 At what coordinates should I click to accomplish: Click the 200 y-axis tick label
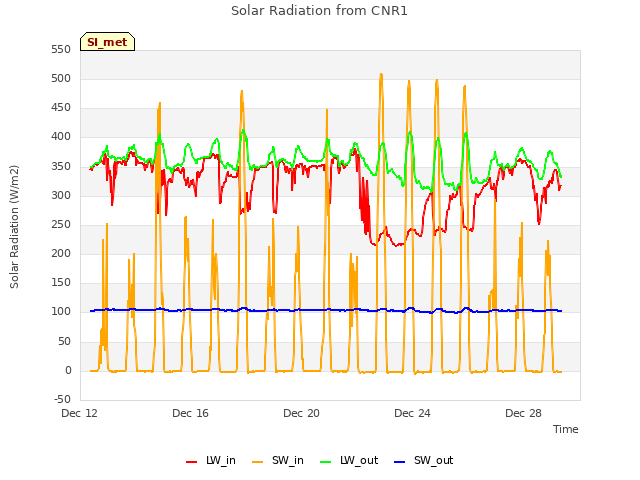pos(61,253)
